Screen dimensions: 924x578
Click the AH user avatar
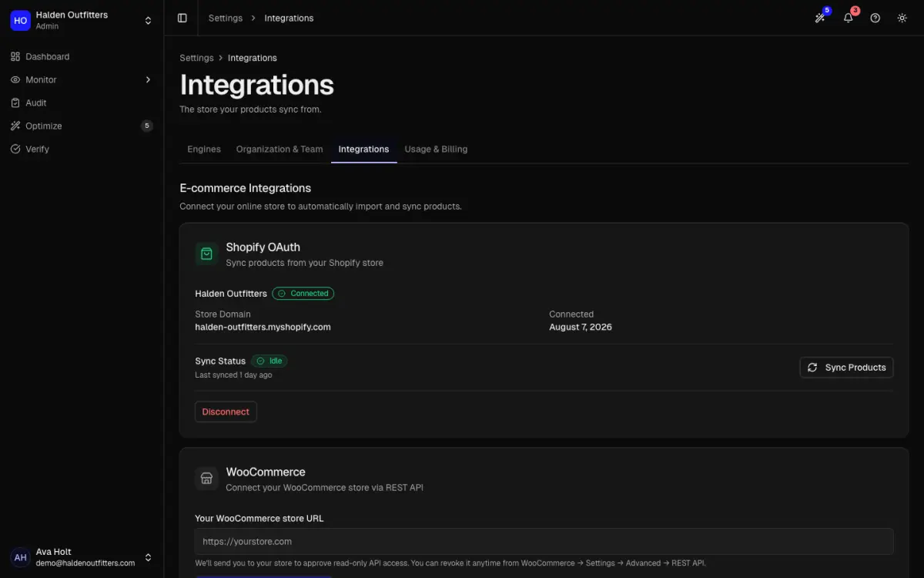click(20, 557)
